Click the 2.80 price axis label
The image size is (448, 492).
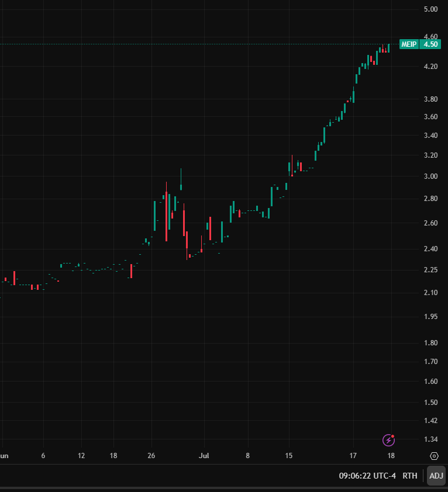tap(430, 199)
